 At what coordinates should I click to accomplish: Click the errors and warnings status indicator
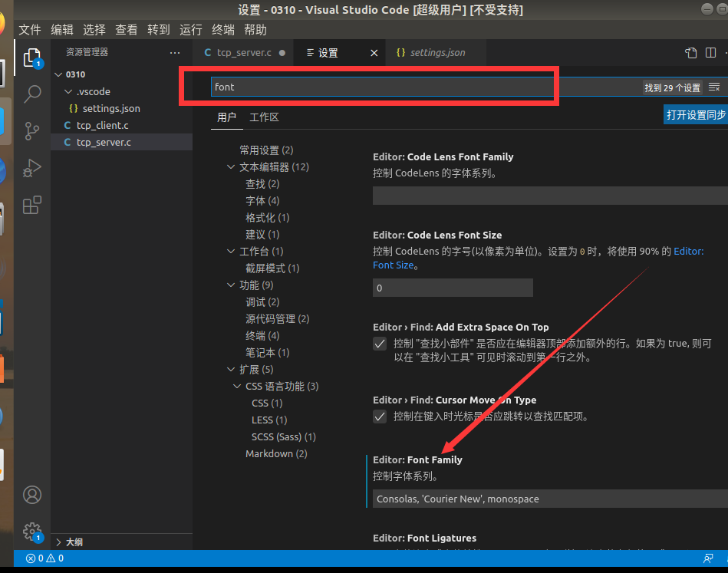[x=44, y=558]
